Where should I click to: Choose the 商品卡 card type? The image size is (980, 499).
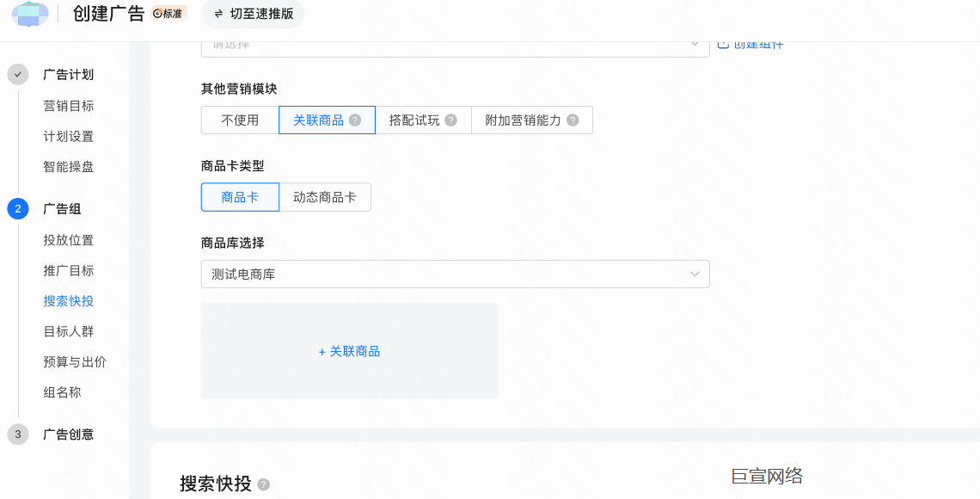(240, 197)
